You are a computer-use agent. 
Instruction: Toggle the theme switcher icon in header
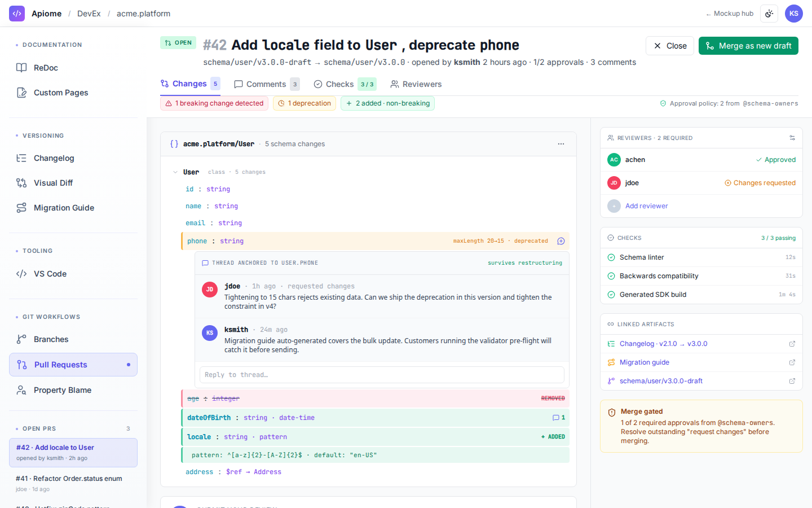click(x=769, y=14)
